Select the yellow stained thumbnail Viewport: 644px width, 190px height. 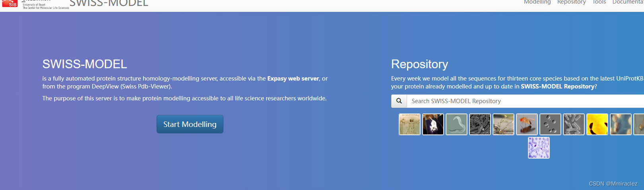click(597, 125)
